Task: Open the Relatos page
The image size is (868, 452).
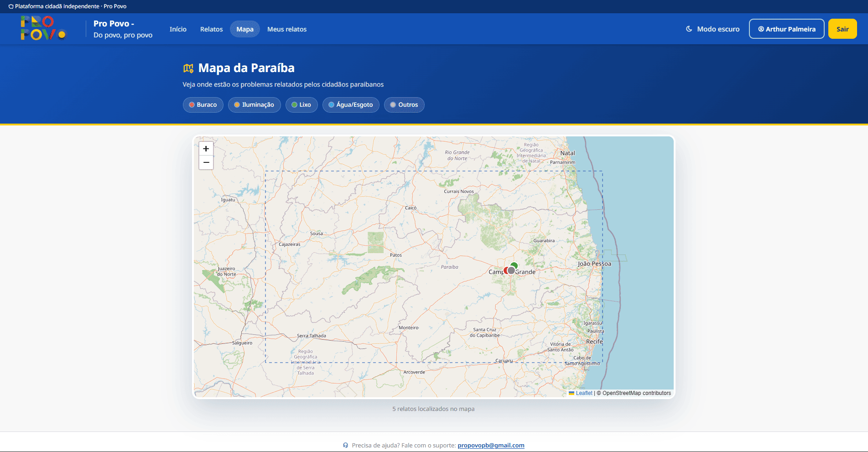Action: pos(212,29)
